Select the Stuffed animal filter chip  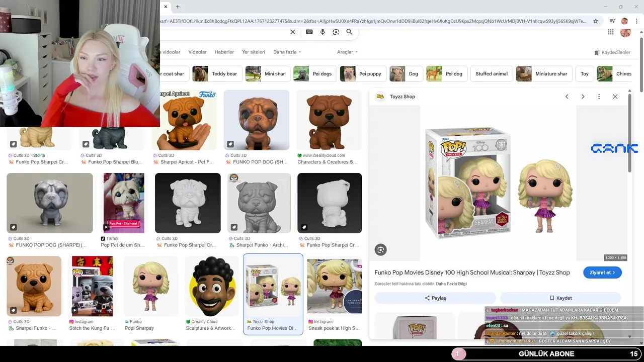click(x=492, y=74)
